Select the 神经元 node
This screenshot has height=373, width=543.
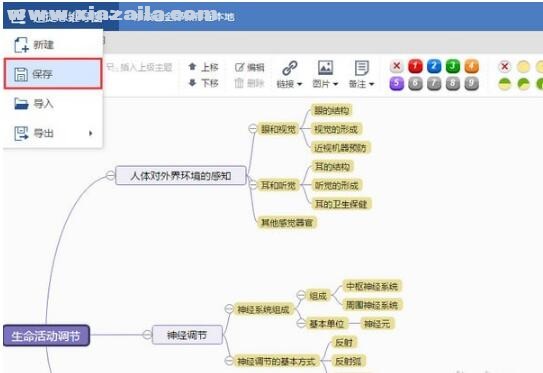point(377,324)
